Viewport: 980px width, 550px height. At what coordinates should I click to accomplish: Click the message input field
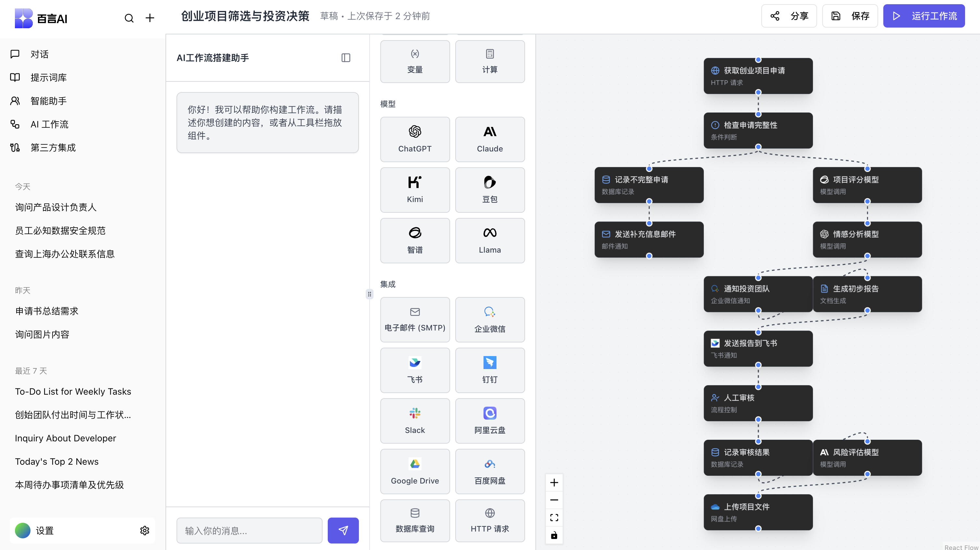(249, 530)
